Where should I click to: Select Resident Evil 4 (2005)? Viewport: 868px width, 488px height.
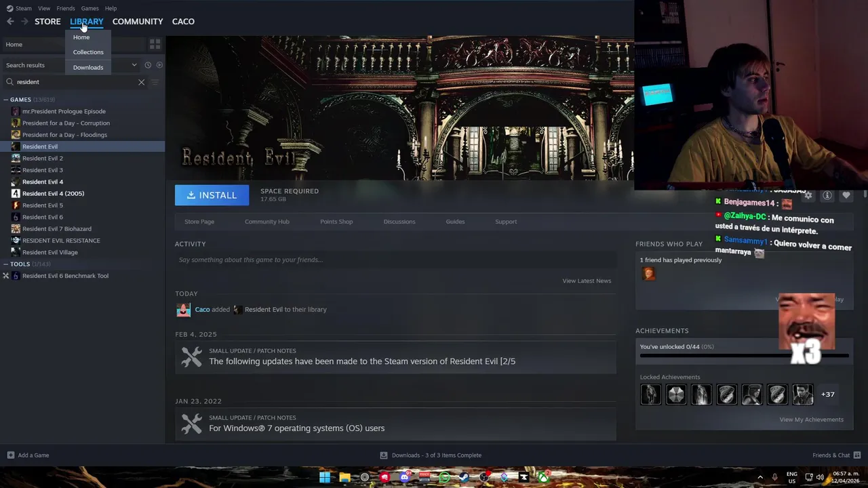coord(53,193)
